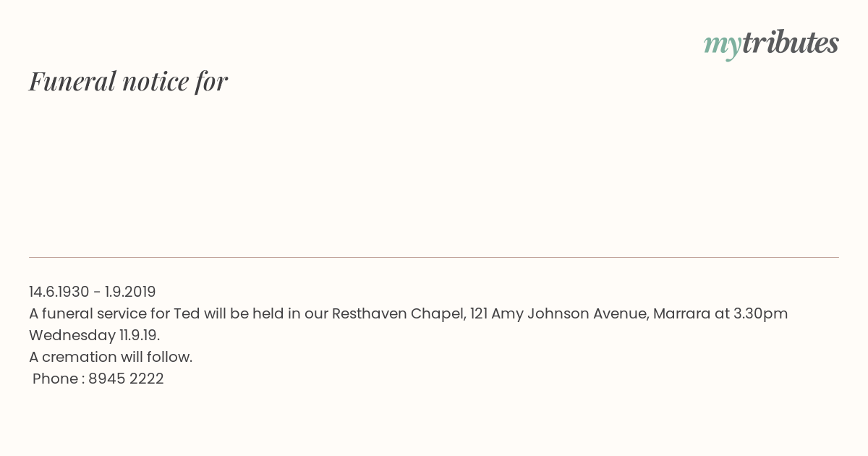868x456 pixels.
Task: Click the dates line 14.6.1930 - 1.9.2019
Action: point(93,292)
